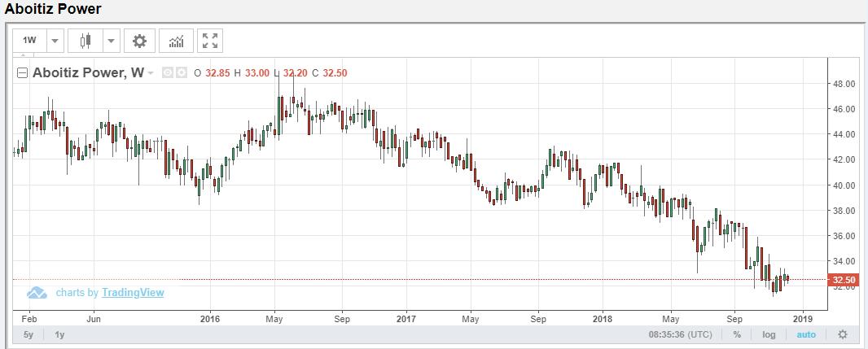The image size is (868, 349).
Task: Click the TradingView cloud logo
Action: 37,293
